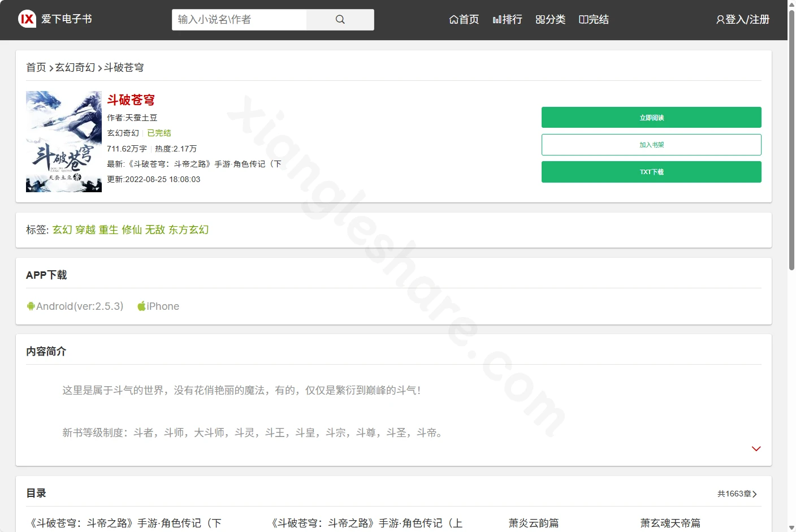Image resolution: width=796 pixels, height=532 pixels.
Task: Open chapter 萧炎云韵篇
Action: click(534, 523)
